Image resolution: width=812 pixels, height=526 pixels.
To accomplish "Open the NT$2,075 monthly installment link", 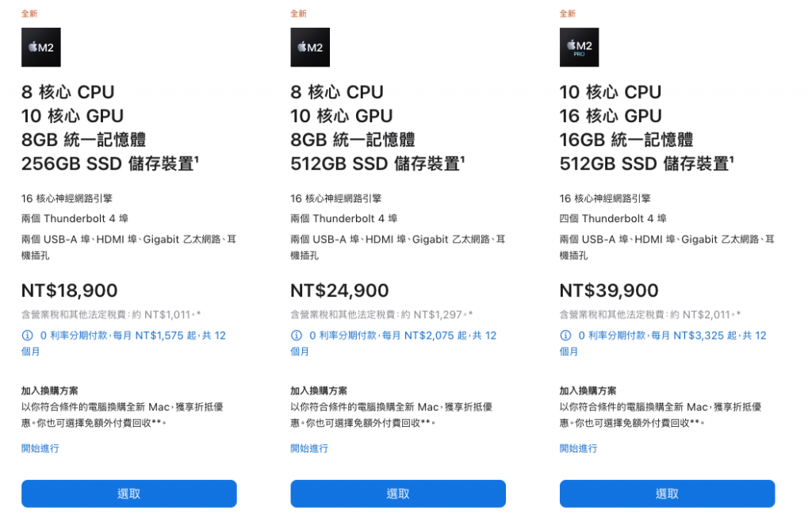I will coord(393,343).
